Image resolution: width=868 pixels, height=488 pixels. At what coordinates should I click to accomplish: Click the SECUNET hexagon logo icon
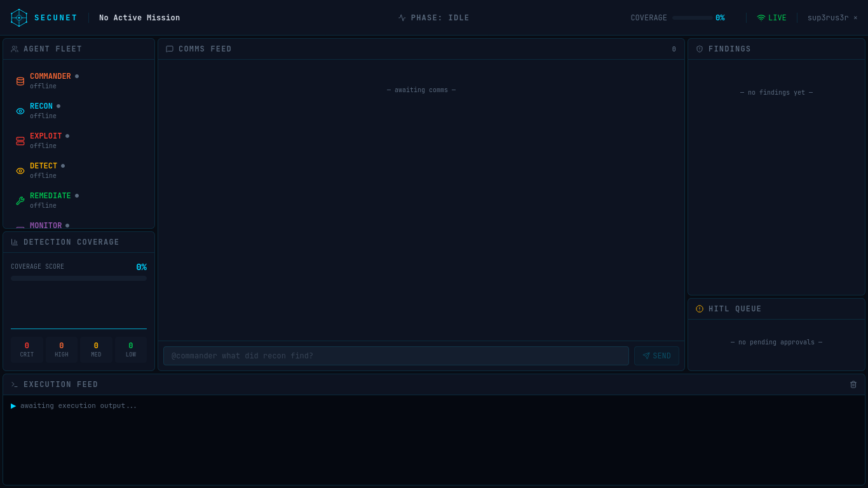coord(18,17)
